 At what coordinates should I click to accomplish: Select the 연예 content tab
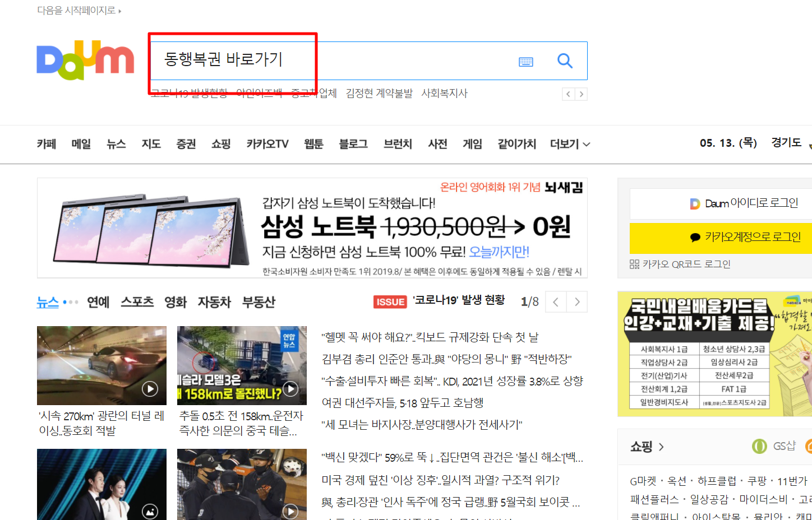pyautogui.click(x=98, y=302)
